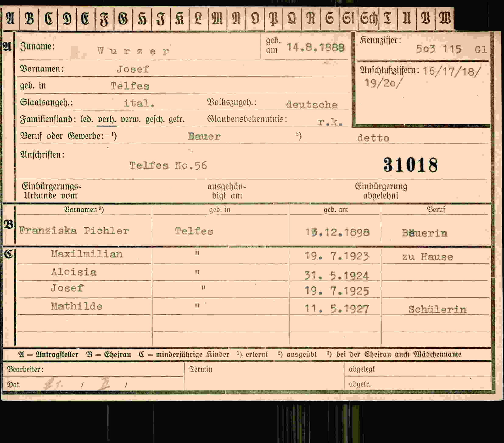Select the index tab for letter M

click(x=217, y=19)
